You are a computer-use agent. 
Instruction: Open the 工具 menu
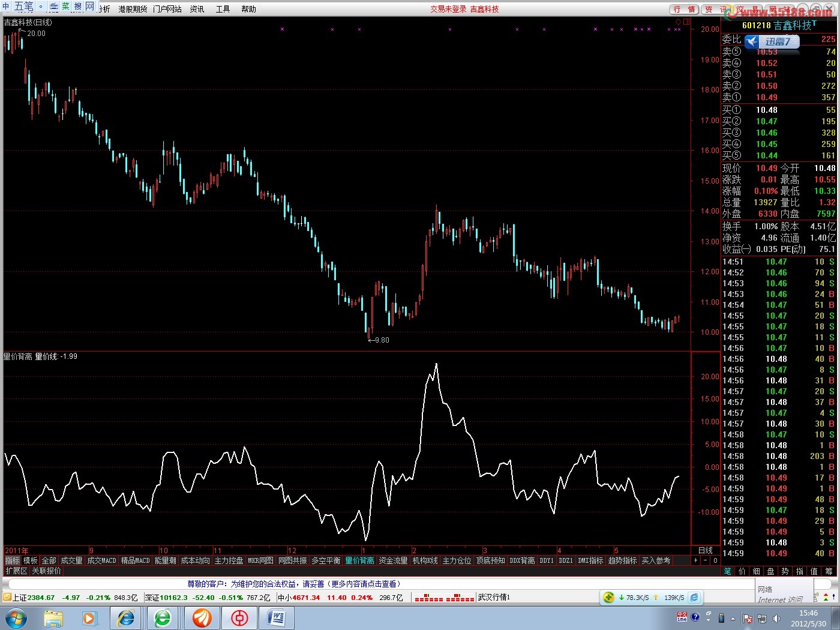223,9
